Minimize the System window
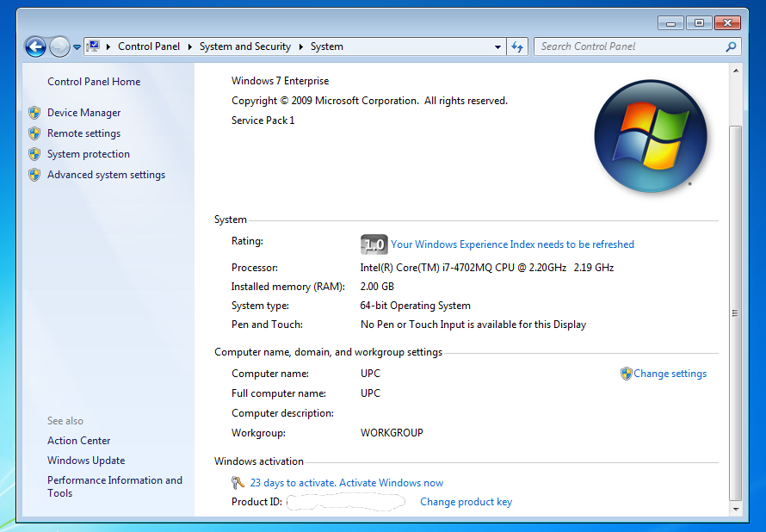Screen dimensions: 766x532 pos(670,23)
